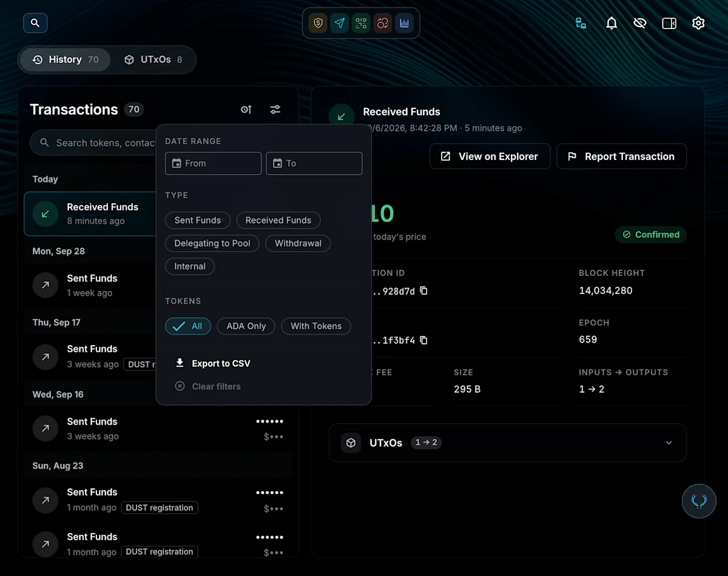Set the From date field
The height and width of the screenshot is (576, 728).
click(214, 163)
